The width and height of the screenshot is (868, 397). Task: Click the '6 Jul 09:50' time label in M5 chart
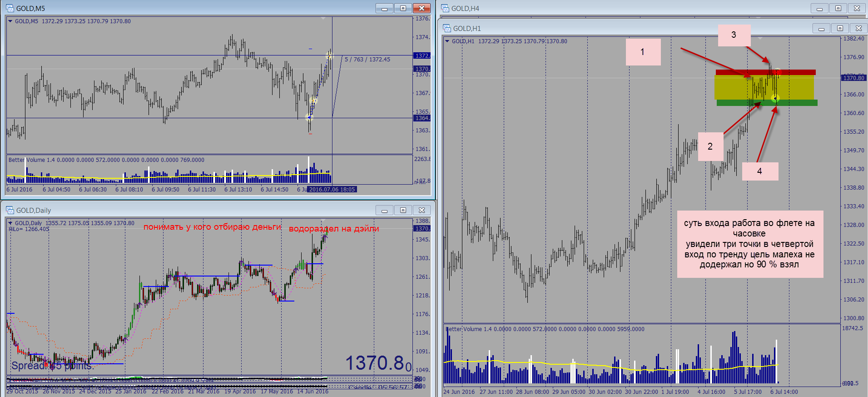pos(165,190)
